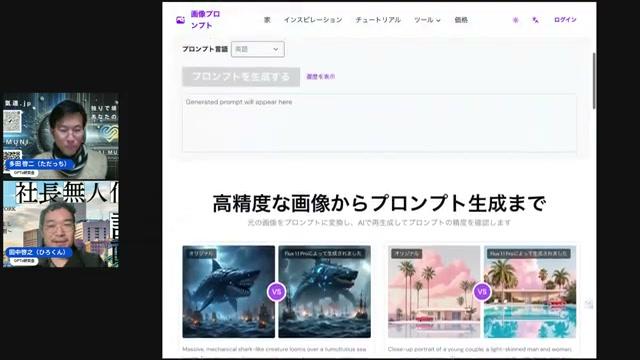This screenshot has width=640, height=360.
Task: Click the 'Massive, mechanical shark-like creature' caption
Action: (x=274, y=349)
